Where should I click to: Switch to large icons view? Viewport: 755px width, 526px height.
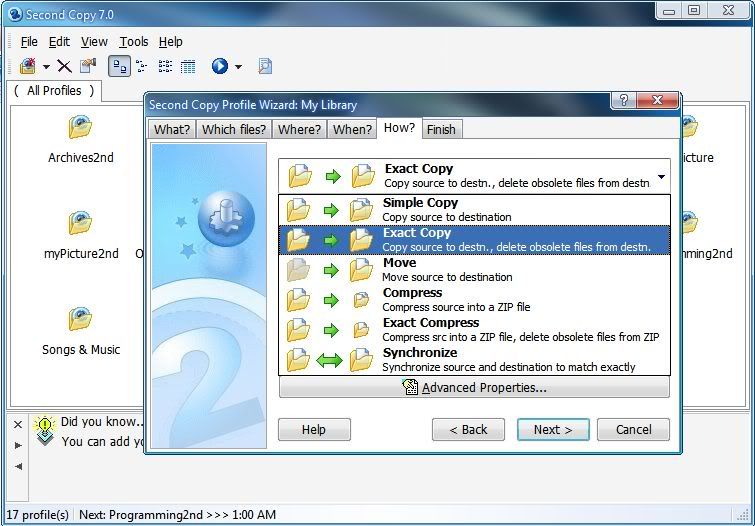(119, 66)
